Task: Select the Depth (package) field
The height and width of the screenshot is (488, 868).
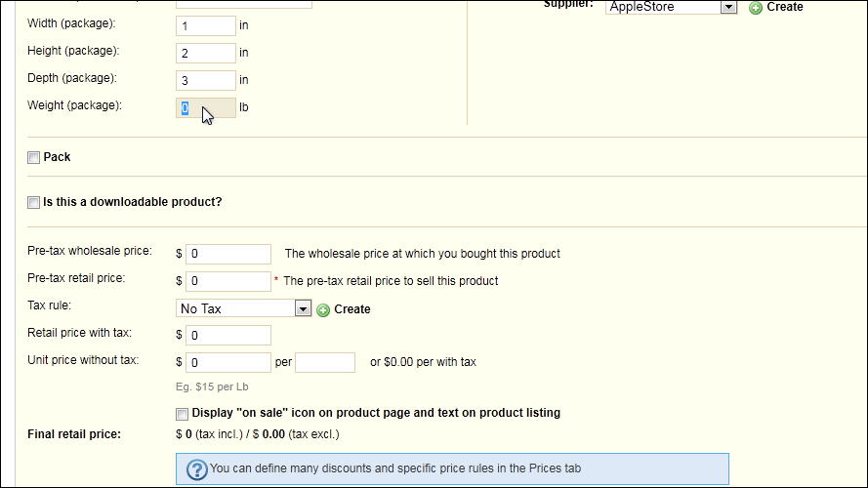Action: click(206, 80)
